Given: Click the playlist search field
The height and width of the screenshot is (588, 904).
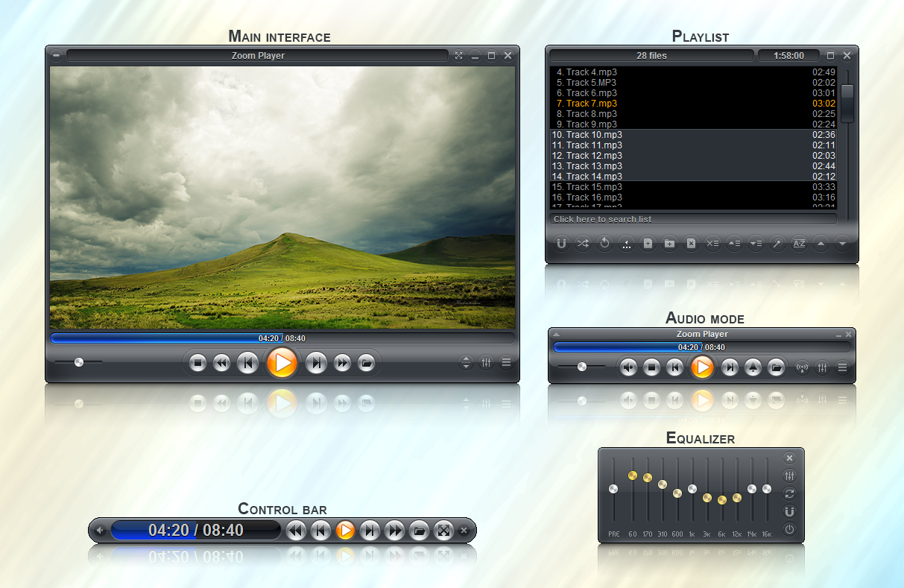Looking at the screenshot, I should click(693, 219).
